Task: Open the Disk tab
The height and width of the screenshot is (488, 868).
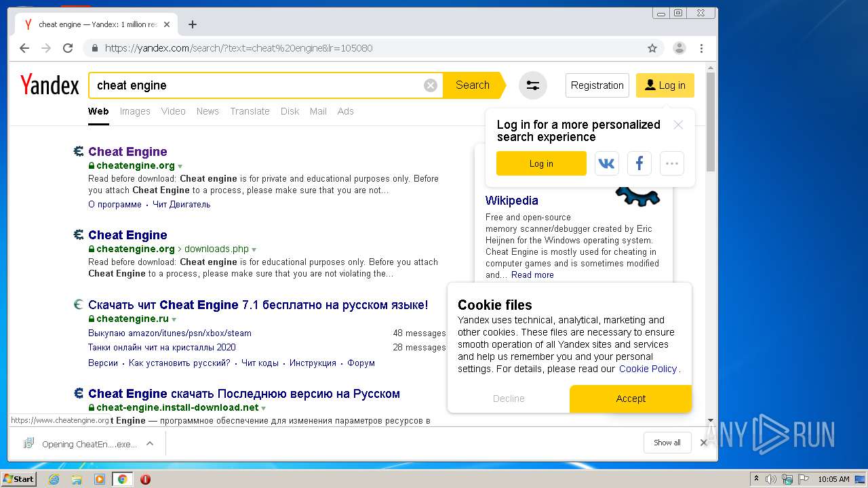Action: pyautogui.click(x=290, y=111)
